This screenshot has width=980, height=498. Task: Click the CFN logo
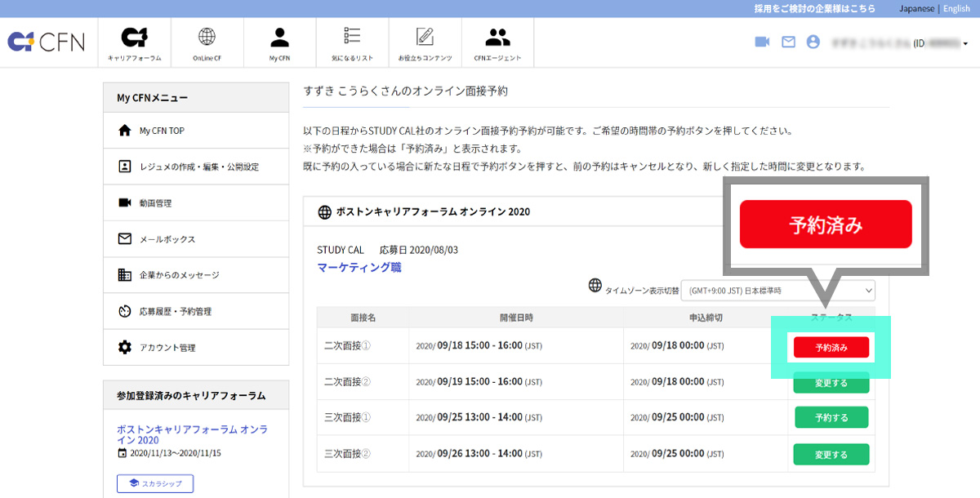(x=46, y=42)
